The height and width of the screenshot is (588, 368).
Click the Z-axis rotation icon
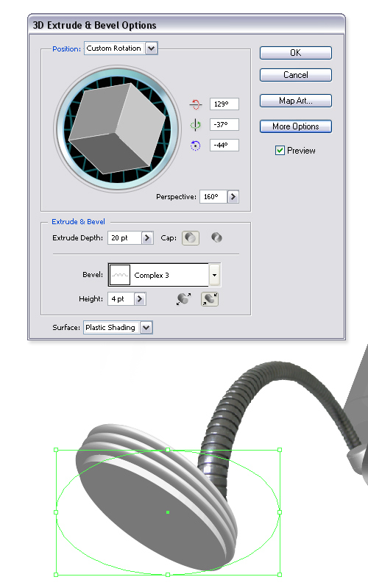(x=195, y=145)
